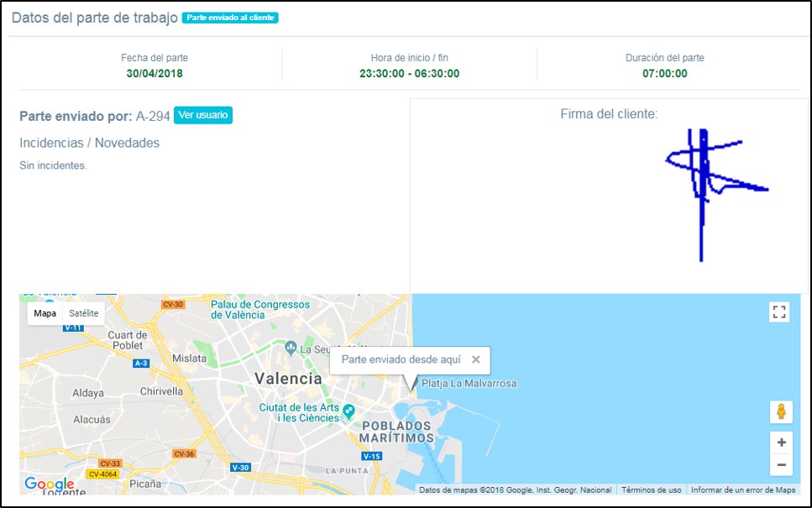Close the 'Parte enviado desde aquí' popup
The image size is (812, 508).
(x=476, y=359)
